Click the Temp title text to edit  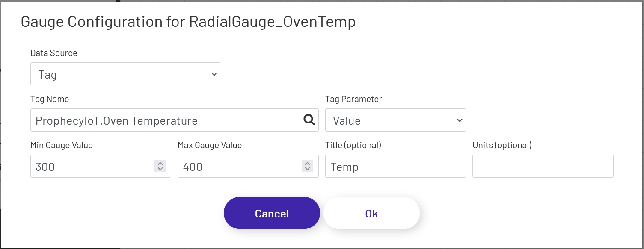[x=345, y=166]
